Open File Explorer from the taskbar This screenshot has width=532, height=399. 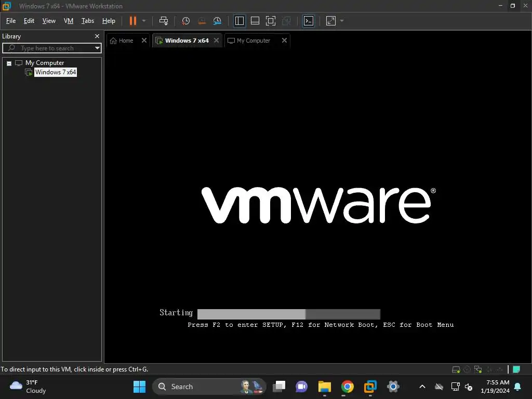324,387
